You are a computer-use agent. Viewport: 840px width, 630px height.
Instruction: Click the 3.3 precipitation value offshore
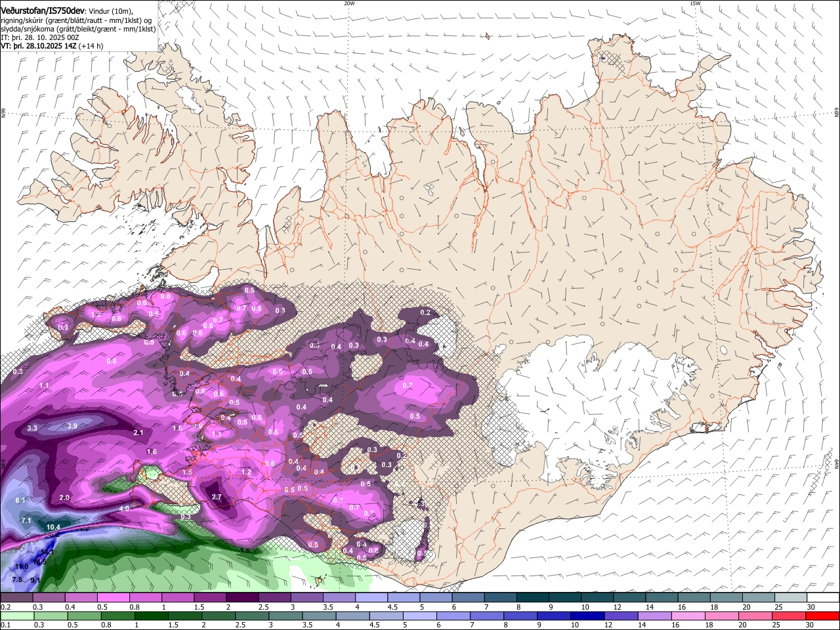pyautogui.click(x=32, y=428)
